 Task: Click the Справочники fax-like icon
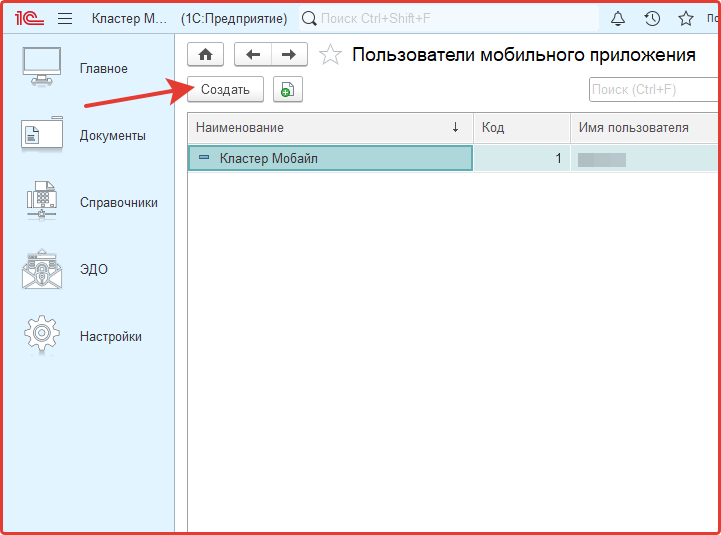pos(42,201)
